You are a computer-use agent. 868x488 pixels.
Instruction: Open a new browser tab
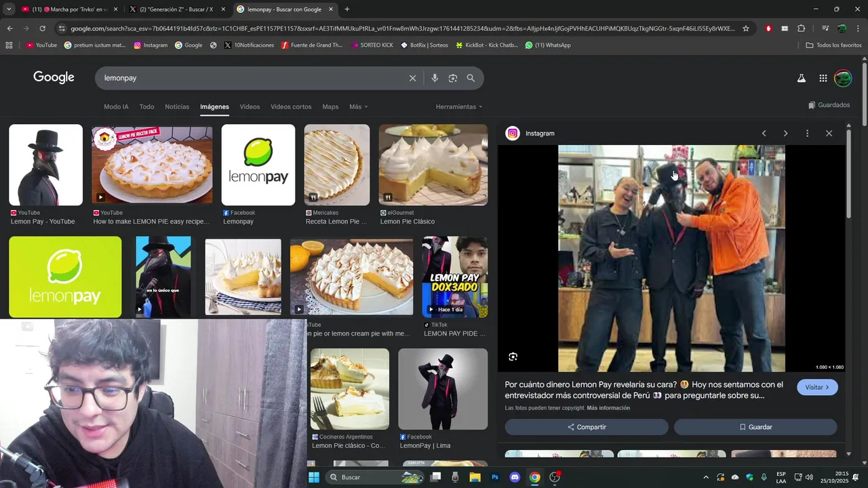[x=347, y=9]
